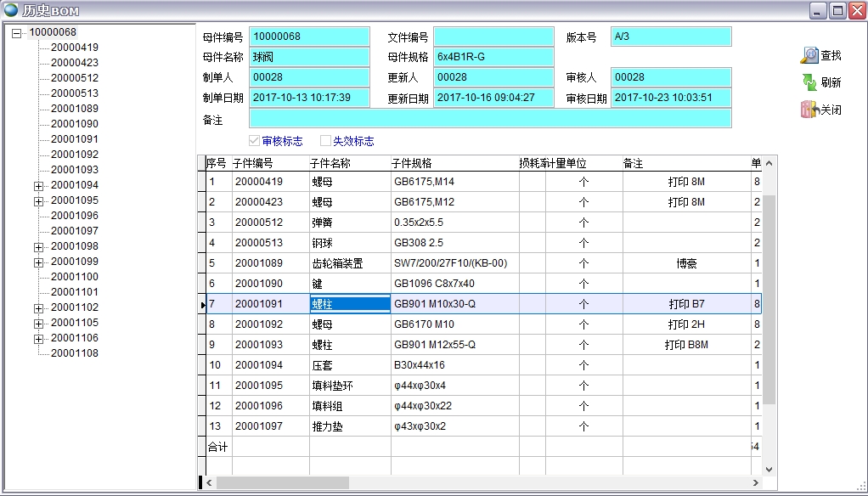Expand tree node 20001098
This screenshot has height=496, width=868.
tap(38, 246)
